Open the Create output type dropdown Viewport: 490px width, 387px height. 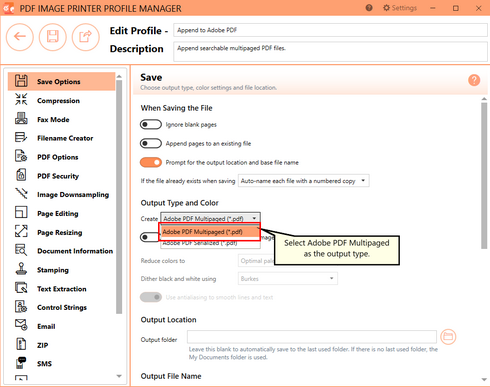210,218
